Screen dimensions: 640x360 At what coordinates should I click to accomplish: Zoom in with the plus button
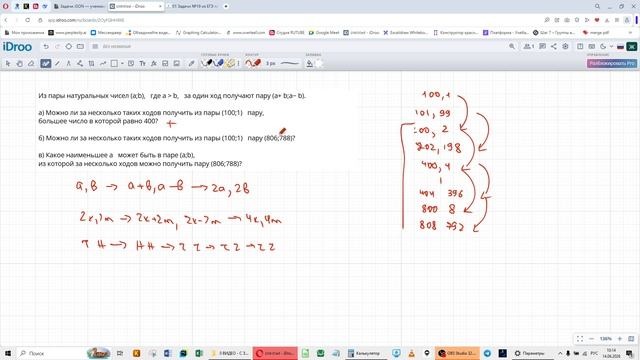(620, 339)
